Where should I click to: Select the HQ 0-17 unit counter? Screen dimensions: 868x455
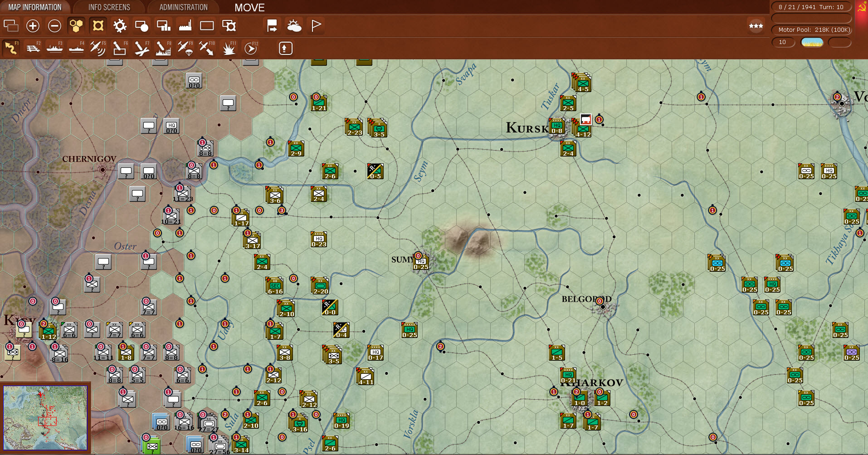tap(375, 352)
